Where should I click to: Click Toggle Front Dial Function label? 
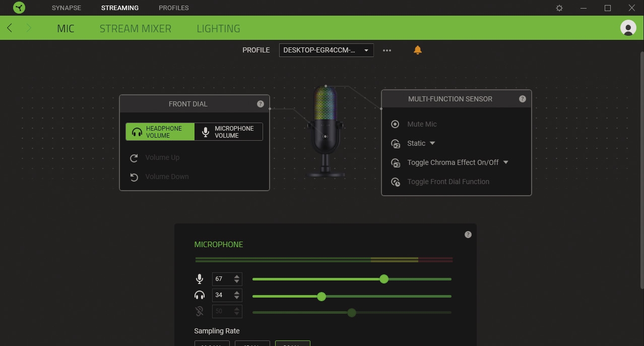click(448, 182)
